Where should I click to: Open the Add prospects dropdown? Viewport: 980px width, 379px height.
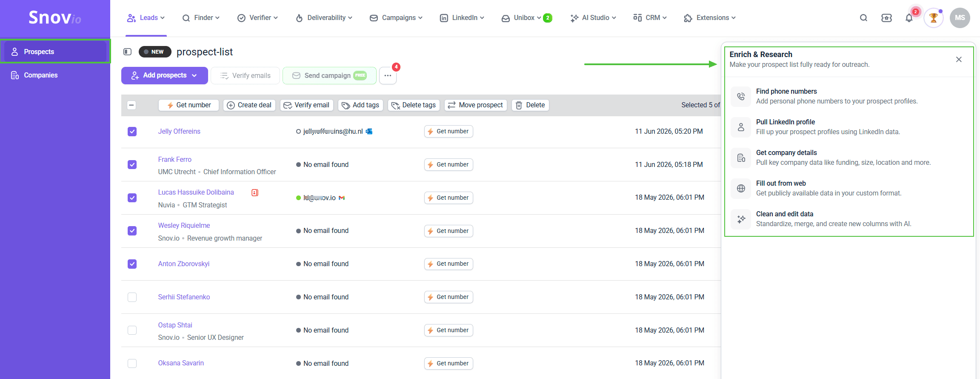tap(165, 75)
